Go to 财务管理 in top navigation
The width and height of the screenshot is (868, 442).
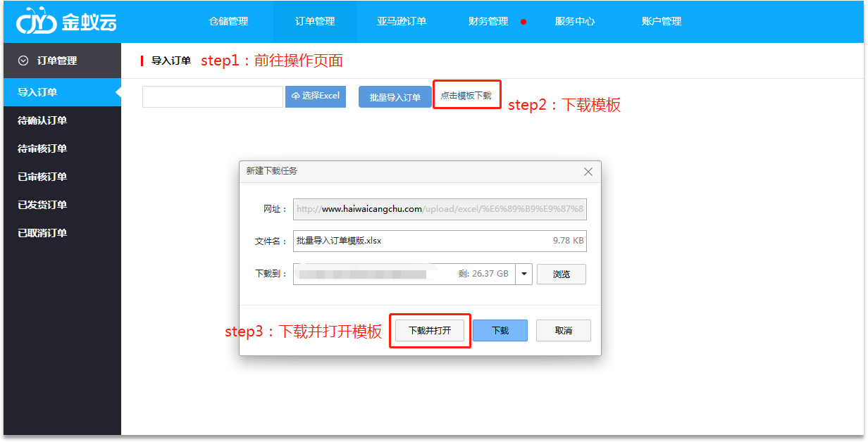[x=488, y=22]
